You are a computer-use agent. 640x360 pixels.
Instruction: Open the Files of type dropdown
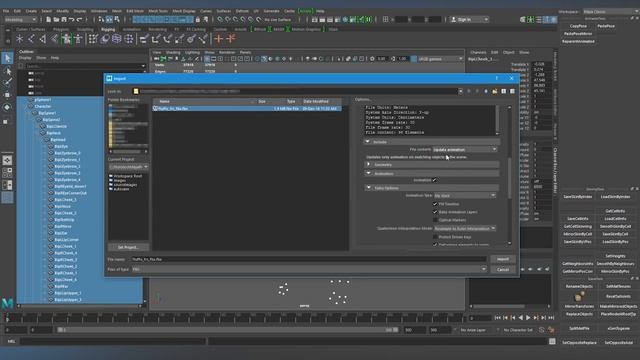click(x=309, y=269)
